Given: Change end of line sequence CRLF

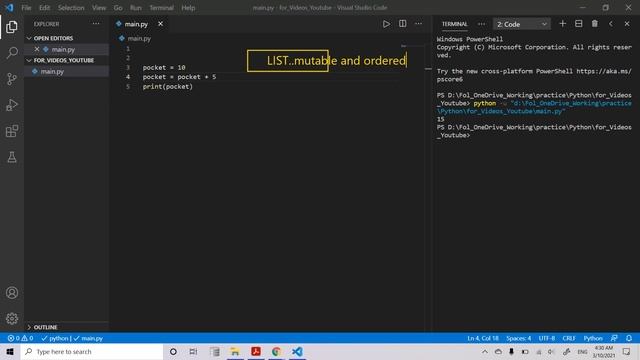Looking at the screenshot, I should tap(569, 338).
